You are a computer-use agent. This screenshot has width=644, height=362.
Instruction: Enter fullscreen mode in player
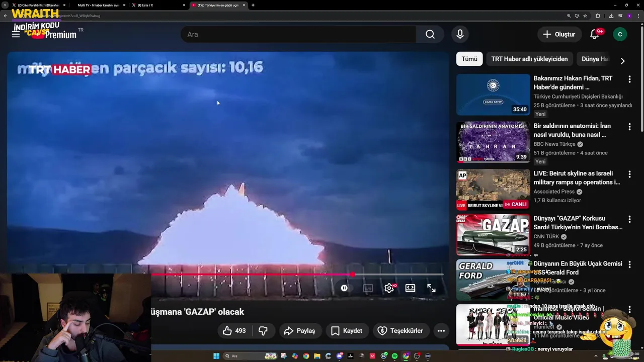[431, 288]
